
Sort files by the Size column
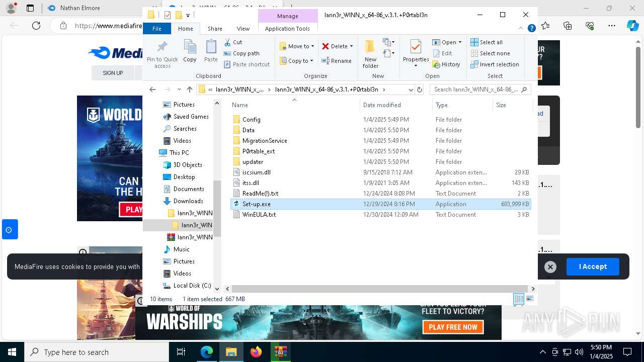512,105
